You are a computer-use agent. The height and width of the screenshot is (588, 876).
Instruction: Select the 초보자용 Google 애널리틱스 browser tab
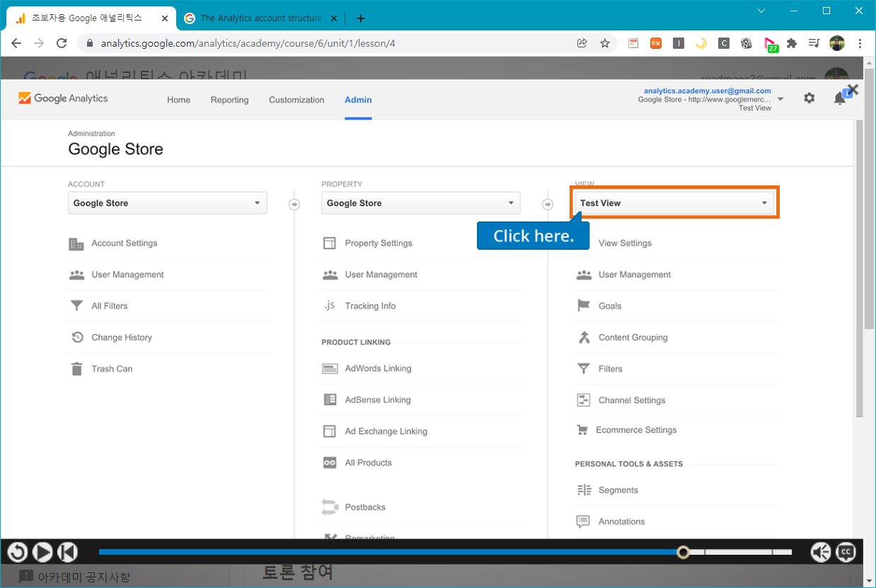click(x=91, y=18)
